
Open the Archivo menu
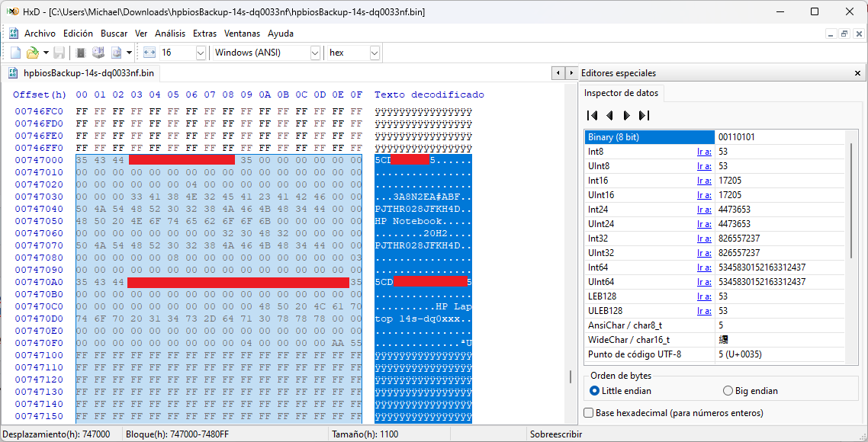40,34
